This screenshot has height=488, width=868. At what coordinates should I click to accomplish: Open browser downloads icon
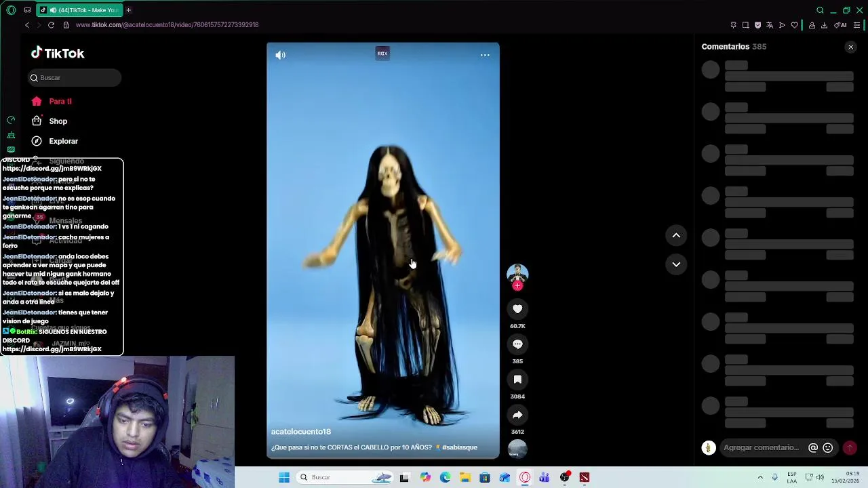click(x=824, y=25)
